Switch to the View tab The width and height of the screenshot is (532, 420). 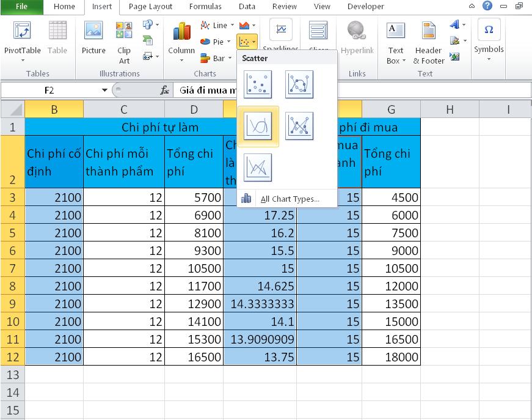click(322, 7)
